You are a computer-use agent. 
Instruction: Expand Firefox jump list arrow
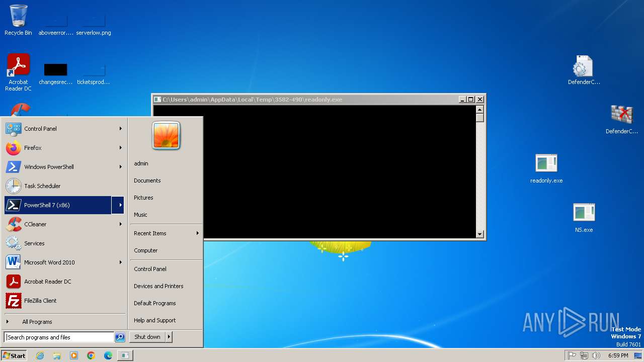(120, 148)
